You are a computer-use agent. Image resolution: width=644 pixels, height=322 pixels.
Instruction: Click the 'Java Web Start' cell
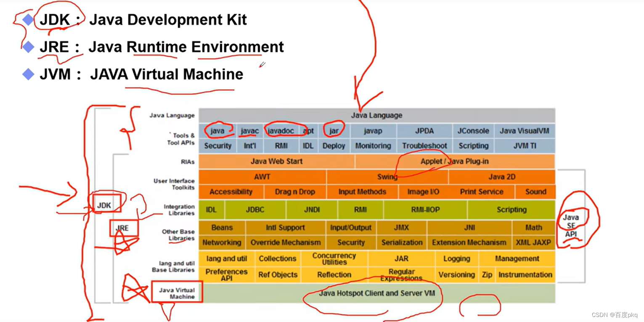[x=276, y=161]
